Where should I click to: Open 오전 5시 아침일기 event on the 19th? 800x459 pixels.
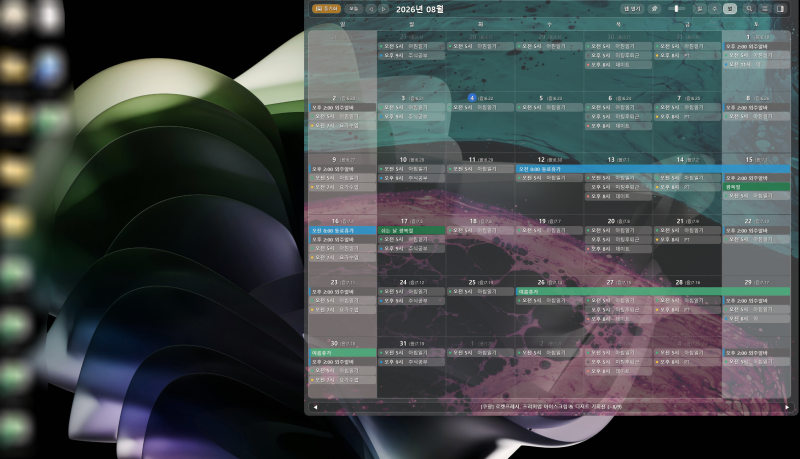(x=549, y=231)
